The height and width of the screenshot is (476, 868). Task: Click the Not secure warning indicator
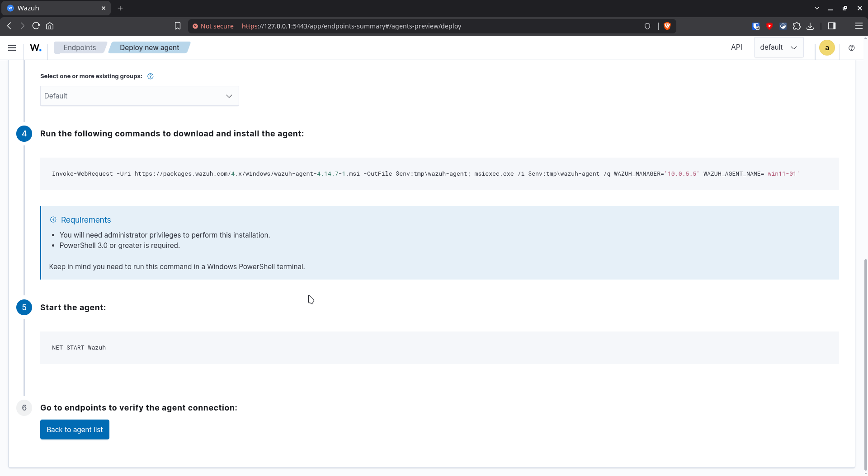[x=213, y=26]
